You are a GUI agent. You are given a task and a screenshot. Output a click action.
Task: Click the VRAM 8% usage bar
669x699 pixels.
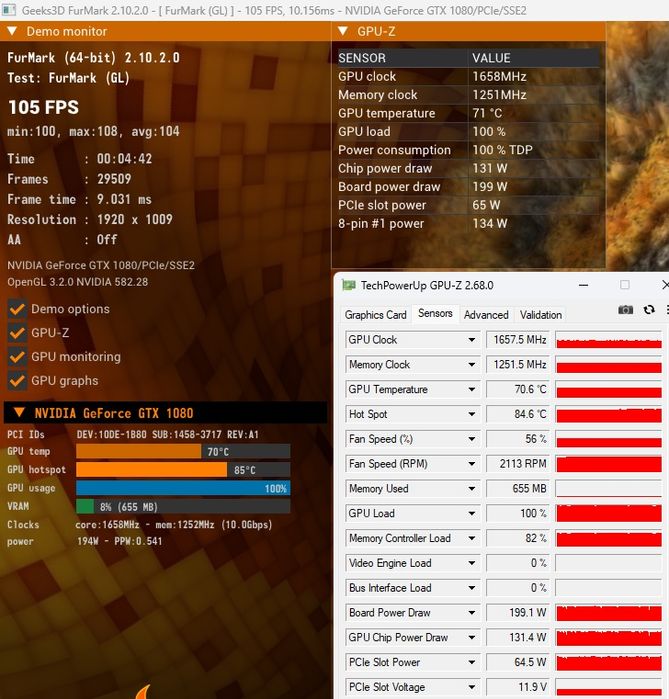point(183,506)
